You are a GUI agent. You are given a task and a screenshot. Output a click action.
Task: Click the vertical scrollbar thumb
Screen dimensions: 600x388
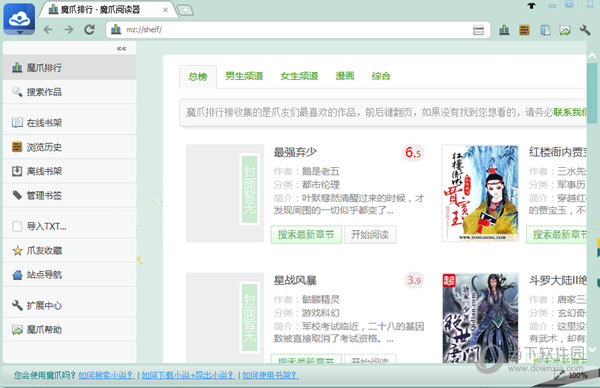point(592,93)
